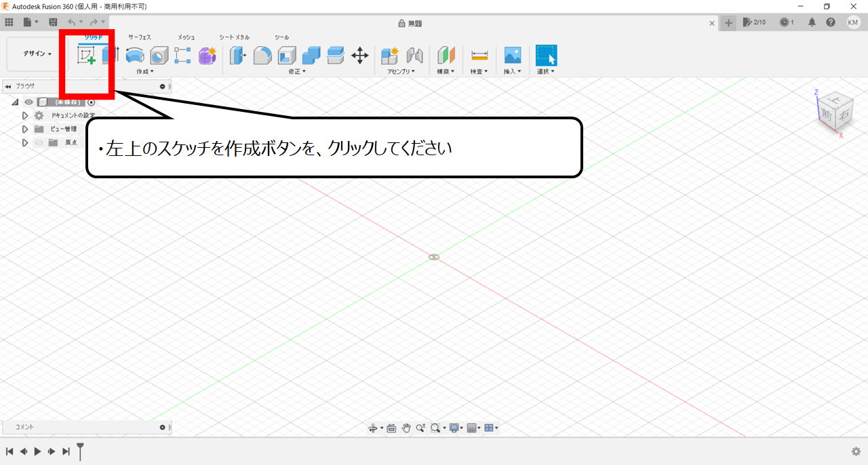Expand the コメント panel with plus

pyautogui.click(x=162, y=427)
